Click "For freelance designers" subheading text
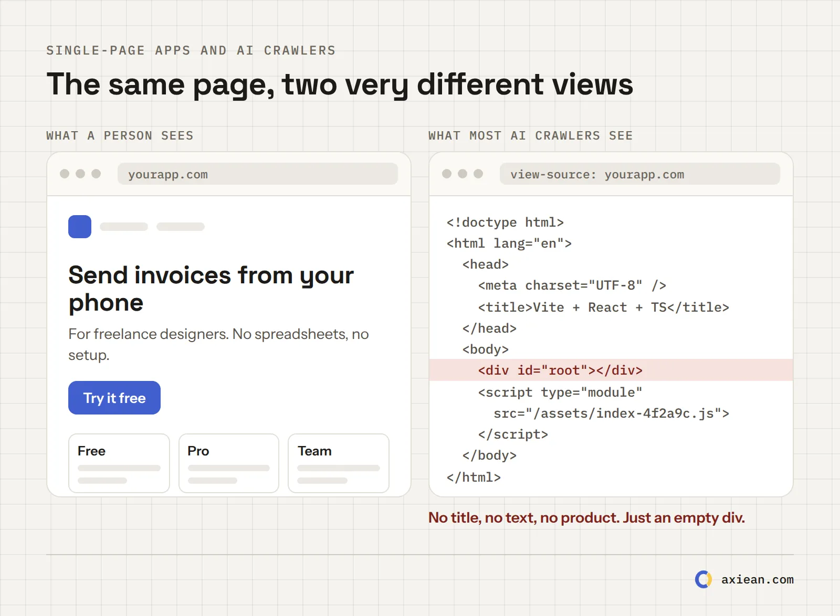The width and height of the screenshot is (840, 616). [x=218, y=344]
